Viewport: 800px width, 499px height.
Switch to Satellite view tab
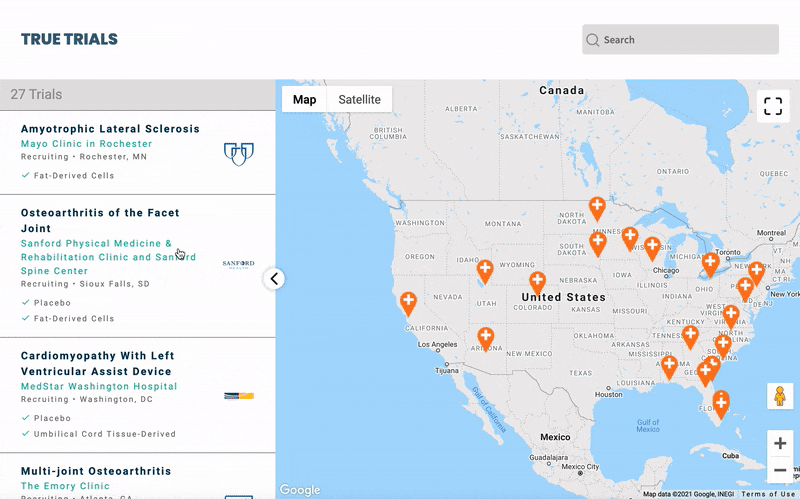coord(359,99)
